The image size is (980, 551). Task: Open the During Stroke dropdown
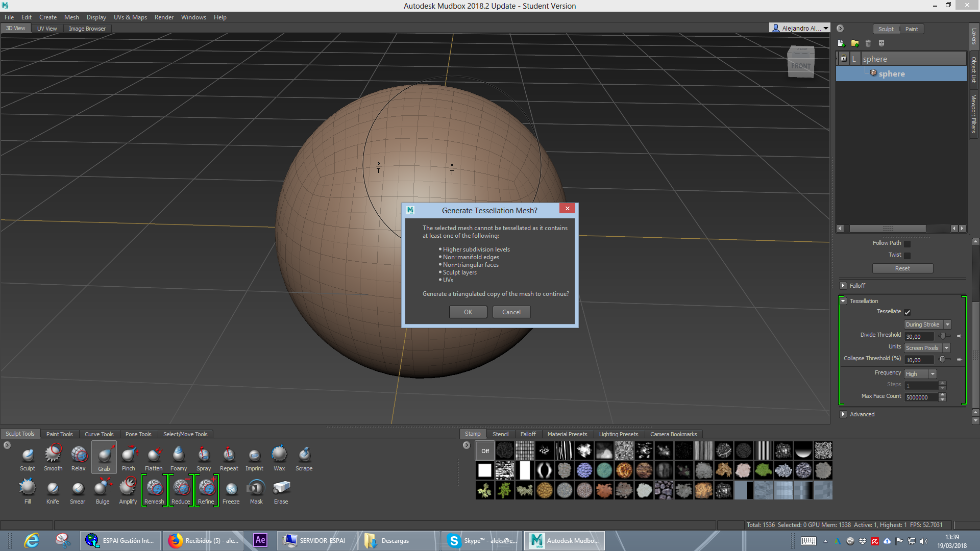927,324
